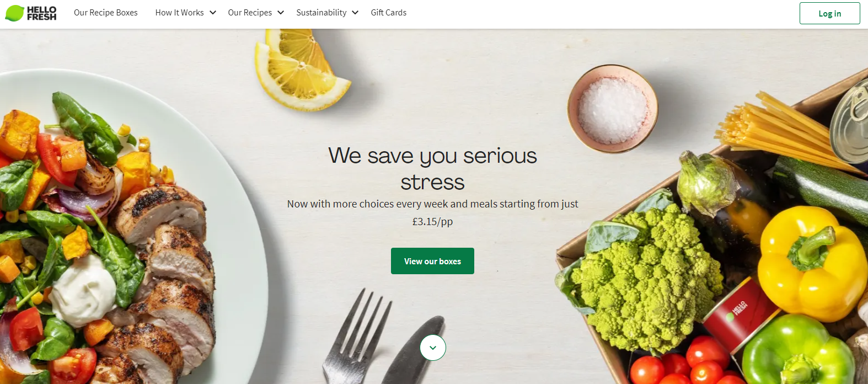
Task: Select the Sustainability menu label
Action: tap(322, 13)
